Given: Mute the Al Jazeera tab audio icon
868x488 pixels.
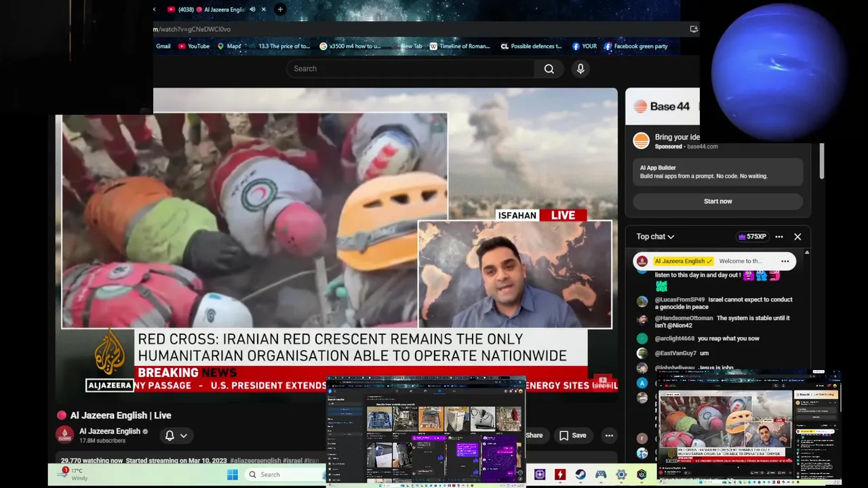Looking at the screenshot, I should 252,9.
